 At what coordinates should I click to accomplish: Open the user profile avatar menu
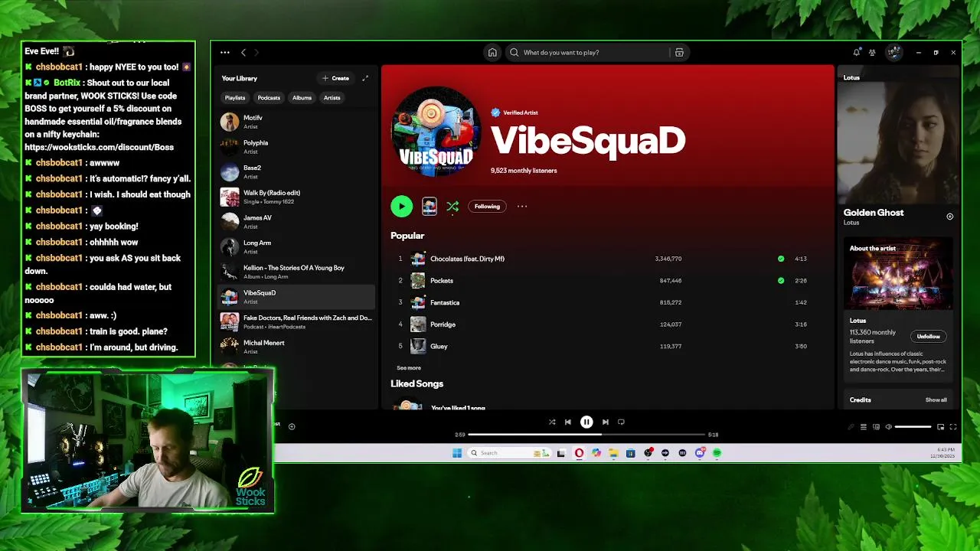[x=893, y=52]
